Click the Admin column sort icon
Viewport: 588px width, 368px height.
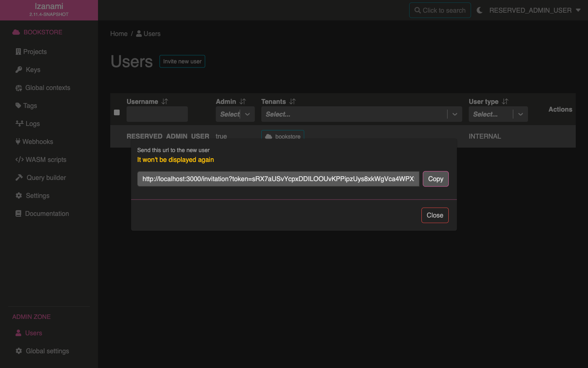[x=243, y=101]
